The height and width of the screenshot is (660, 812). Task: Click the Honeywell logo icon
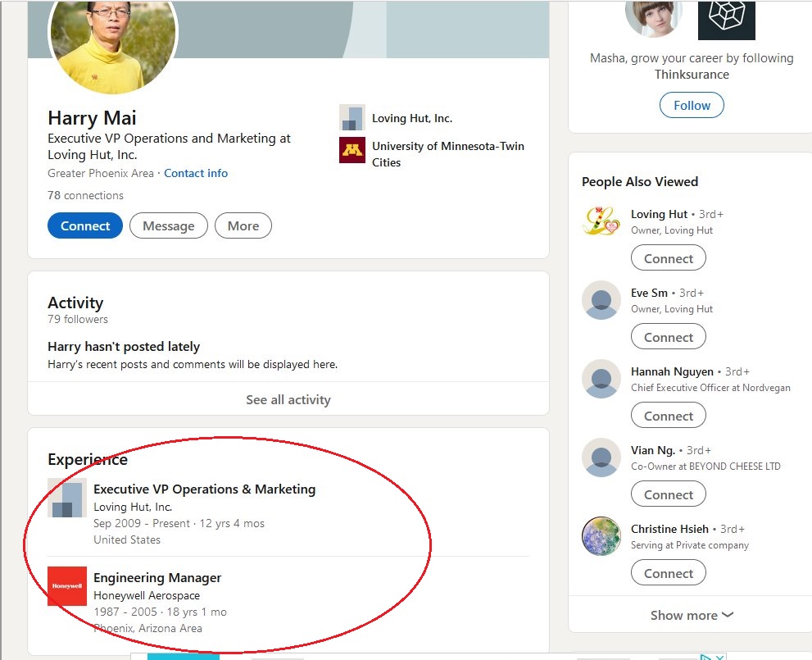point(67,586)
